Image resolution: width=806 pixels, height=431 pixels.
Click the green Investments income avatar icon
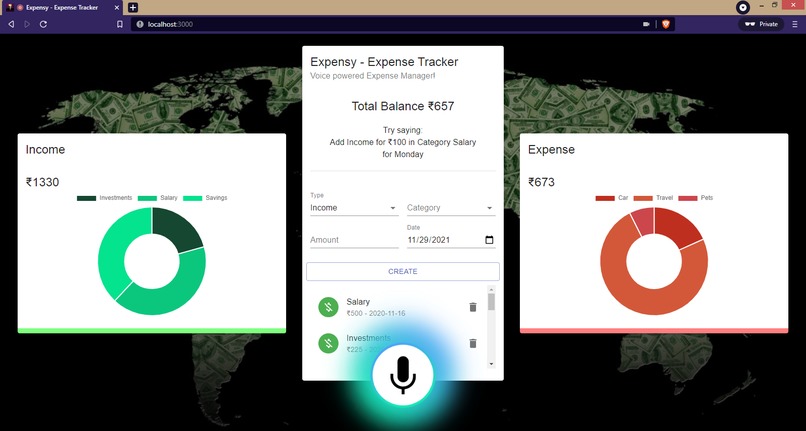328,343
